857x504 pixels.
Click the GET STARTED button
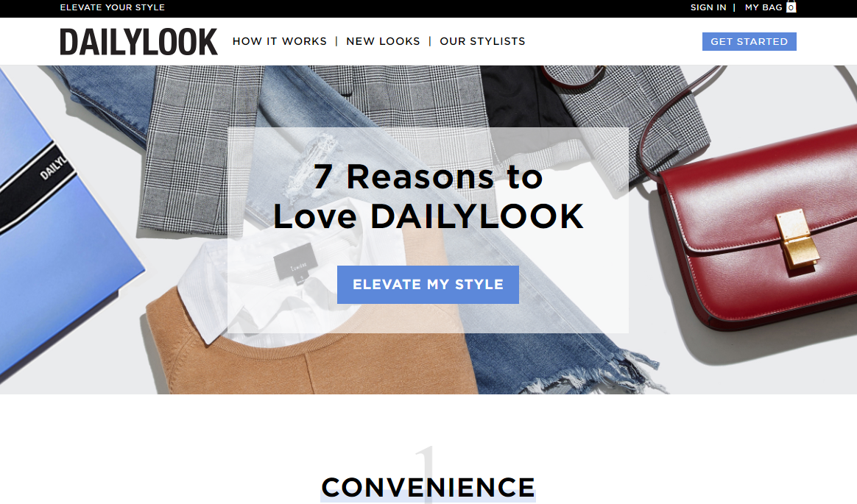(749, 41)
